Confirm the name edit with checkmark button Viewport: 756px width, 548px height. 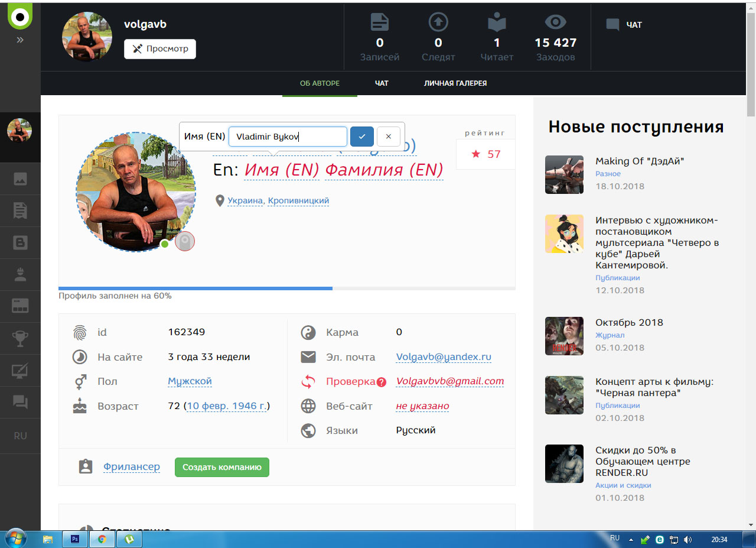[362, 137]
